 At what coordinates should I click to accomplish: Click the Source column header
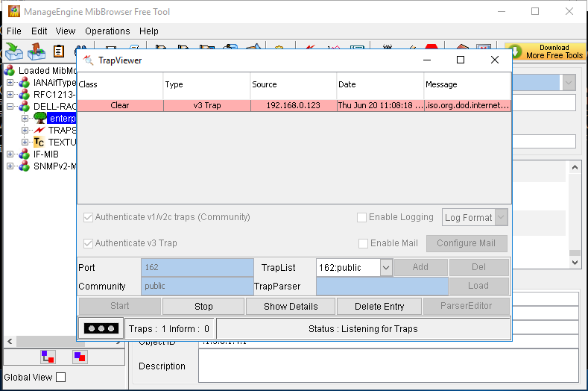[293, 84]
